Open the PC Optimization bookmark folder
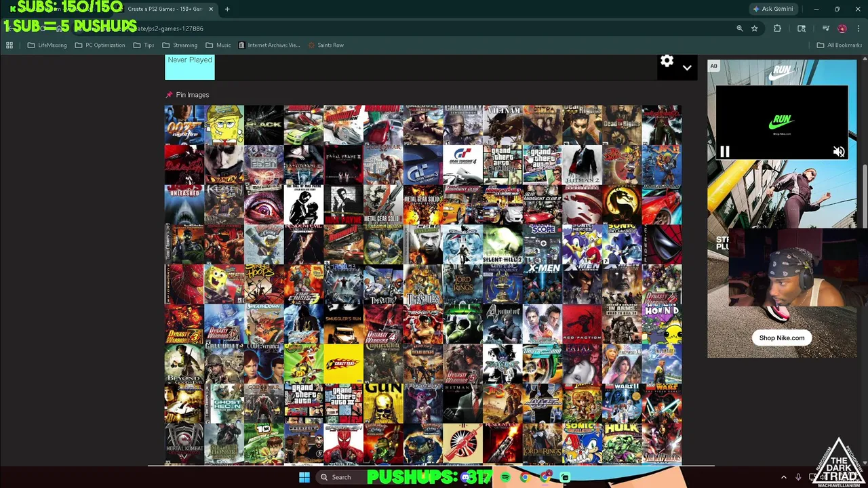Image resolution: width=868 pixels, height=488 pixels. (100, 45)
